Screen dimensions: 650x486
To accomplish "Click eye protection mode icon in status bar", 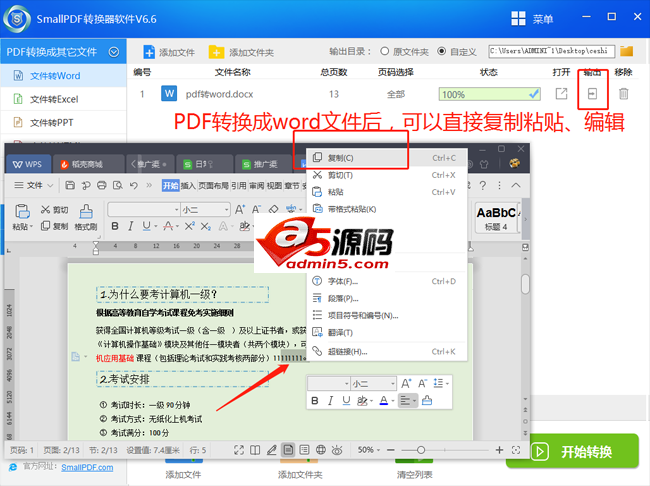I will 337,450.
